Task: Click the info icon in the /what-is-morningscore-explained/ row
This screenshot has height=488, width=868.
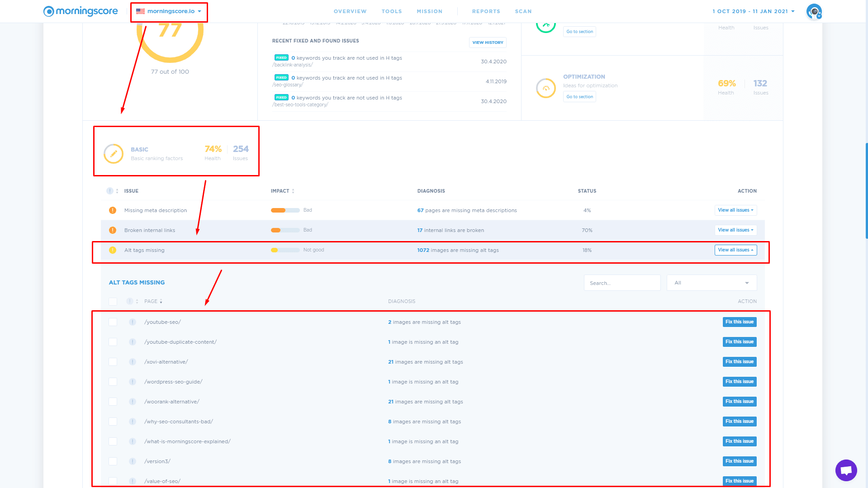Action: click(x=133, y=441)
